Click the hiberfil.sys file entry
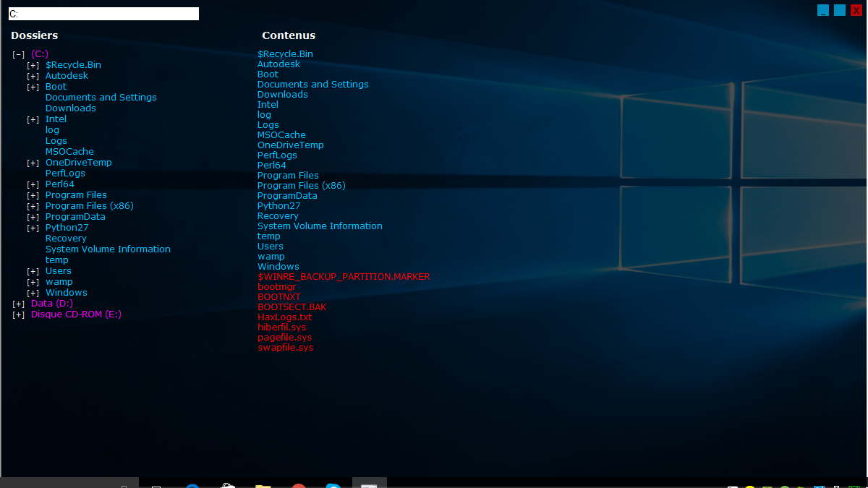The width and height of the screenshot is (868, 488). pyautogui.click(x=282, y=328)
